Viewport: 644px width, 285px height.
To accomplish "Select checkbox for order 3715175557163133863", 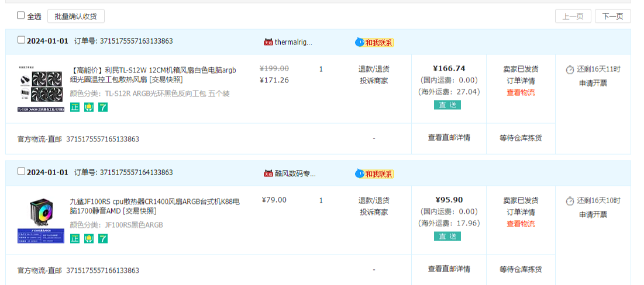I will pos(21,40).
